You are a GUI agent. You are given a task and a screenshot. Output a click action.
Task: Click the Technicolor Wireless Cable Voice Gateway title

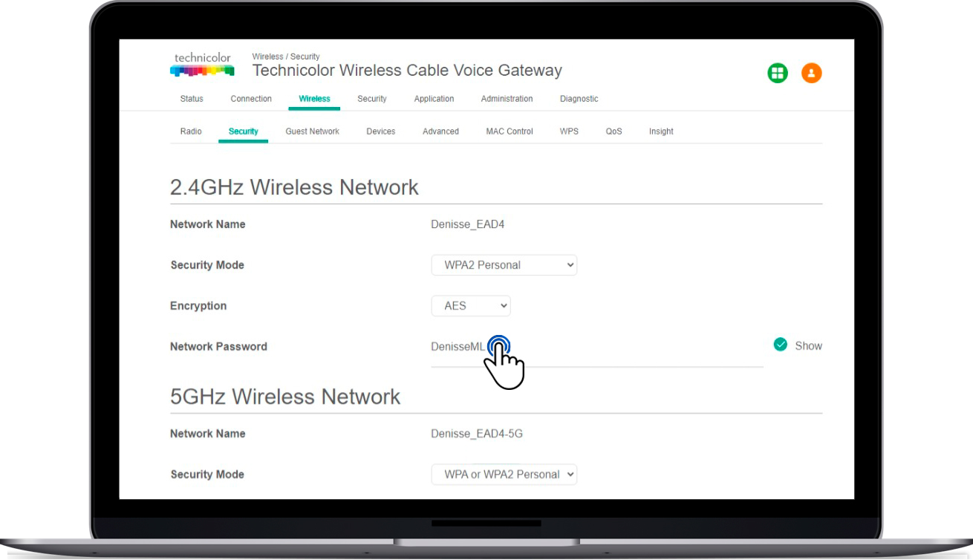coord(407,71)
